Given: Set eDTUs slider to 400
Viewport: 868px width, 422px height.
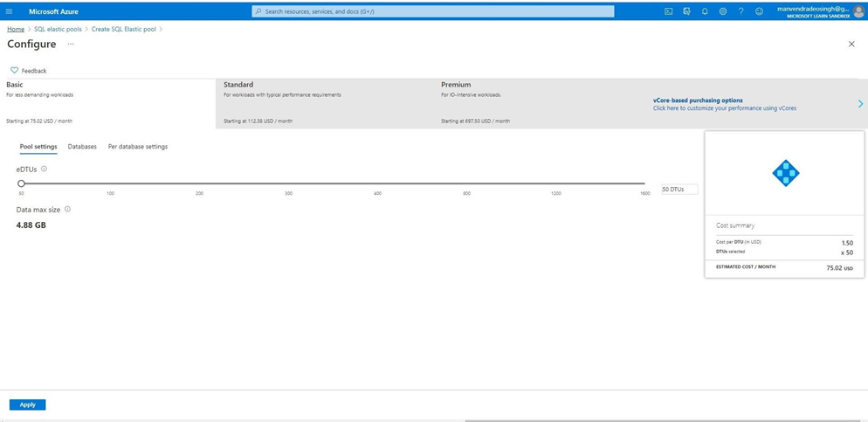Looking at the screenshot, I should (377, 183).
